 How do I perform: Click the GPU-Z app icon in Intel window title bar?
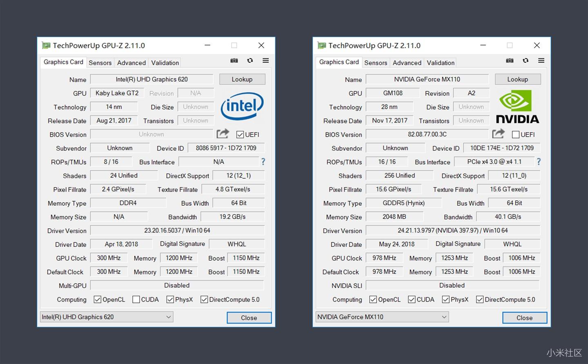coord(46,45)
